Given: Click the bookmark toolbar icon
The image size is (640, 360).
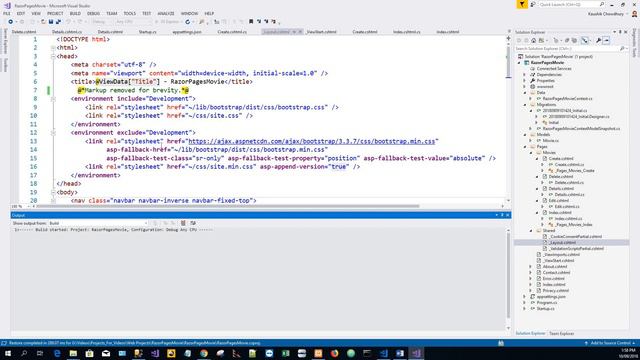Looking at the screenshot, I should 251,22.
